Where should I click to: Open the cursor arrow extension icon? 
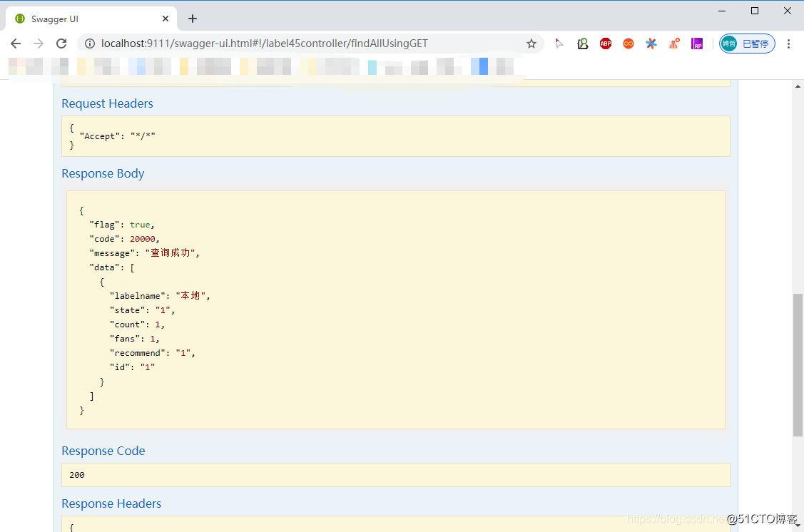(559, 44)
